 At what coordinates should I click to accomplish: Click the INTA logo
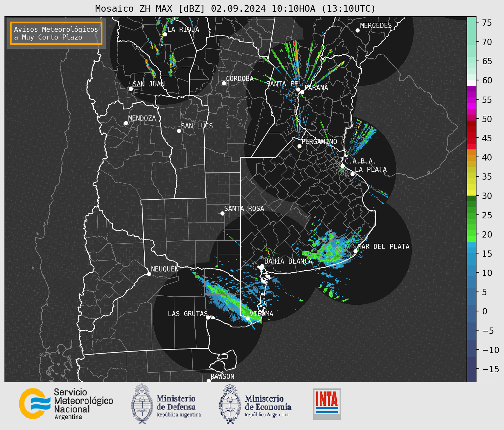[327, 404]
